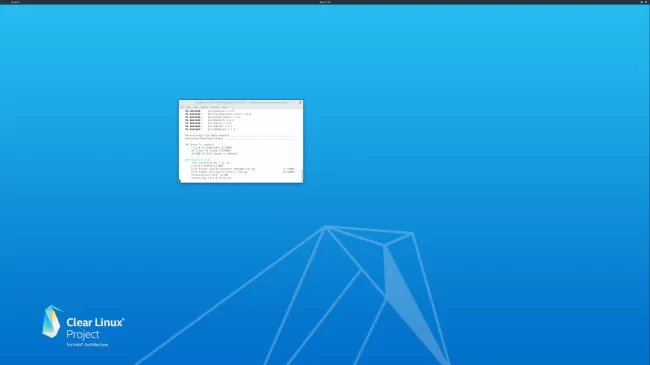650x365 pixels.
Task: Open the terminal's Search menu
Action: pos(204,107)
